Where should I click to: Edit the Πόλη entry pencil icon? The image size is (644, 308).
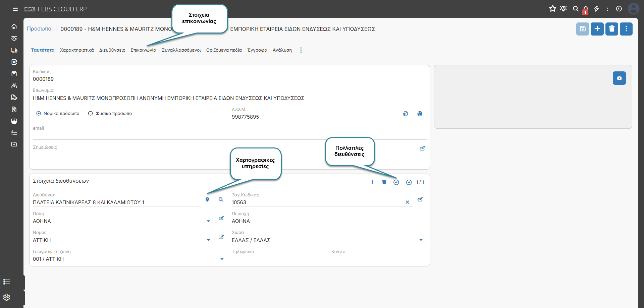tap(221, 218)
